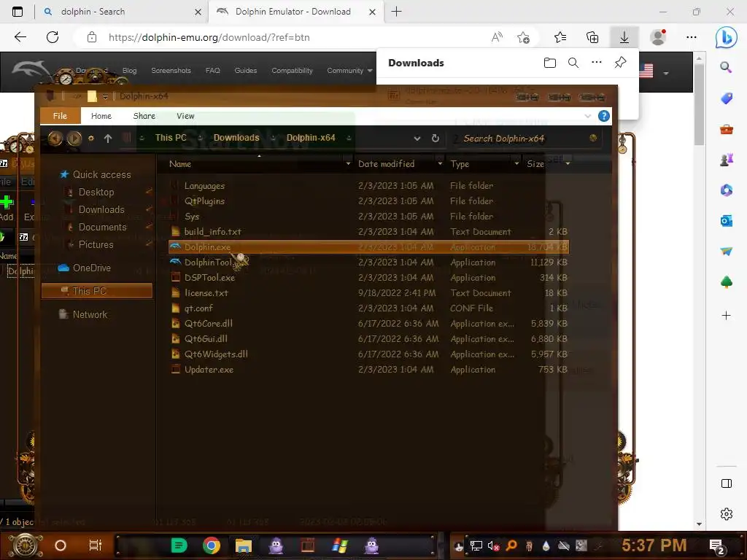
Task: Open recent locations dropdown in Explorer
Action: tap(91, 138)
